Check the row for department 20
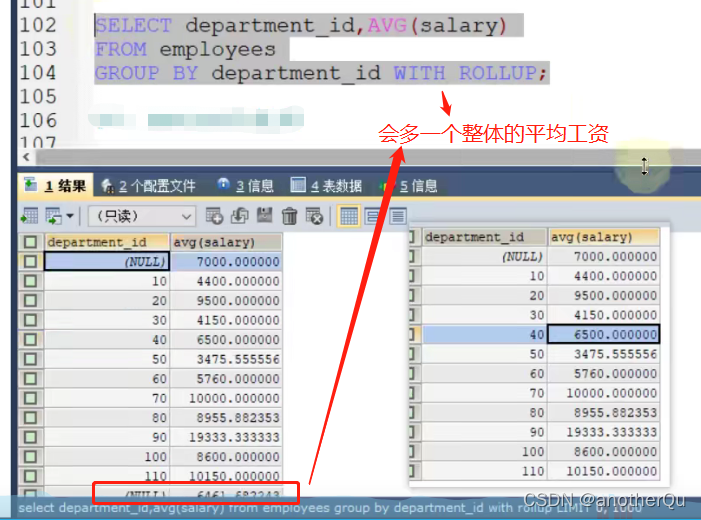The height and width of the screenshot is (520, 701). (x=30, y=300)
